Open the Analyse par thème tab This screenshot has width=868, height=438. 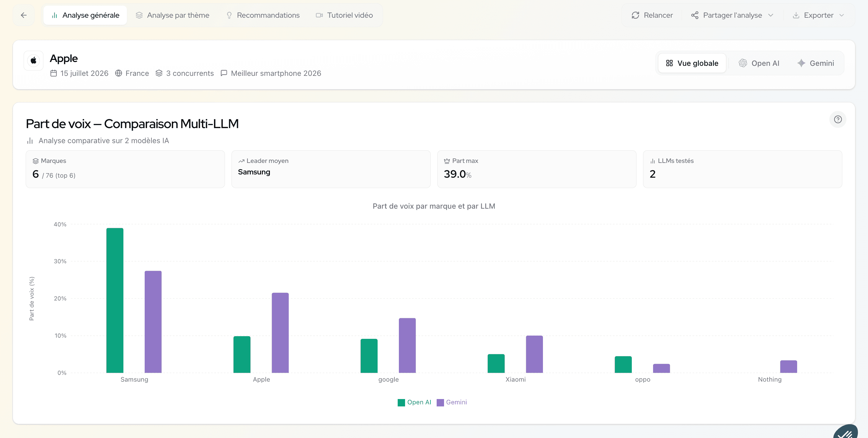click(172, 15)
